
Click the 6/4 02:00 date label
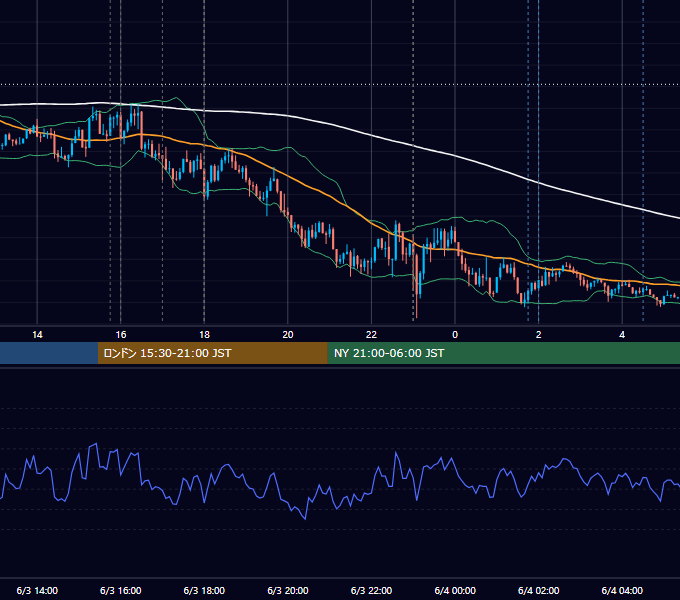point(539,590)
